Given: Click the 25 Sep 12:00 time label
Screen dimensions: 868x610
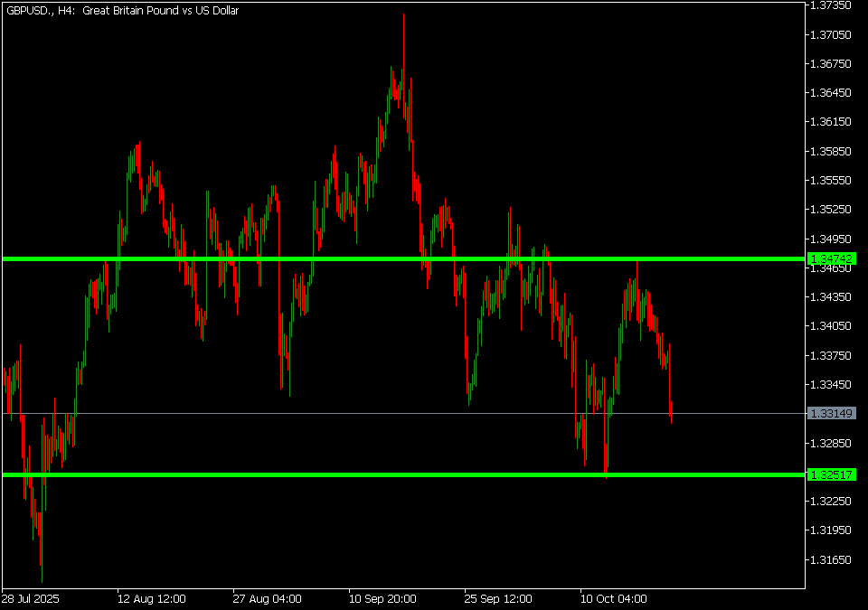Looking at the screenshot, I should tap(498, 598).
